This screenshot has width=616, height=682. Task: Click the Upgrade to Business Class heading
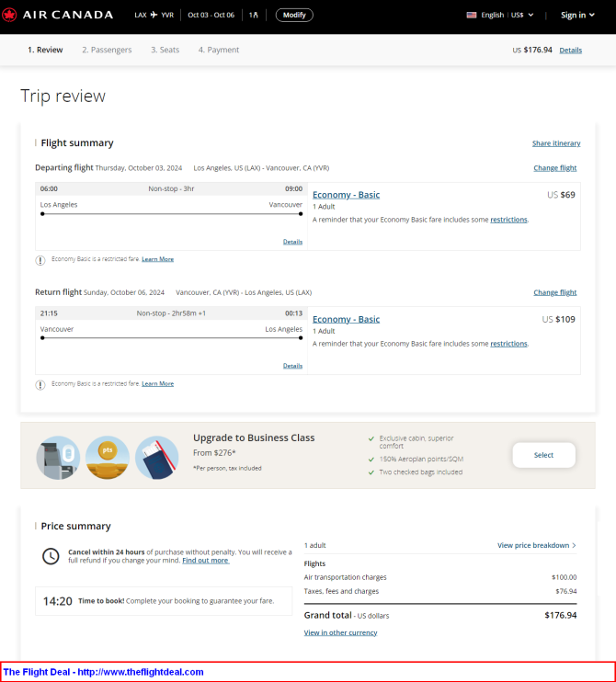point(254,438)
